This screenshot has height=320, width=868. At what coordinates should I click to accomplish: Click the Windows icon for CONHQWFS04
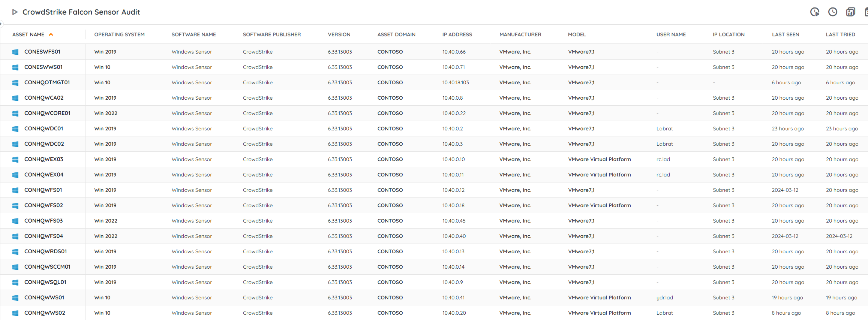(x=15, y=236)
